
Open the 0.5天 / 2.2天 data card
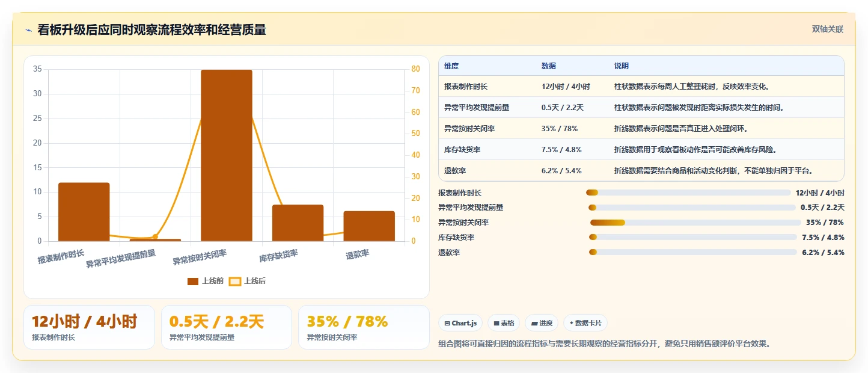(226, 327)
